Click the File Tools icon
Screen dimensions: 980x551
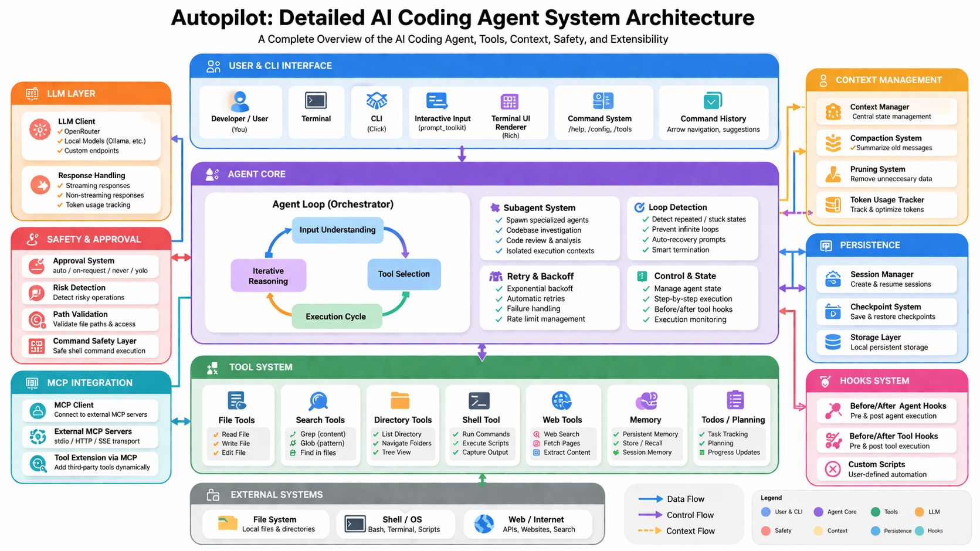(236, 401)
